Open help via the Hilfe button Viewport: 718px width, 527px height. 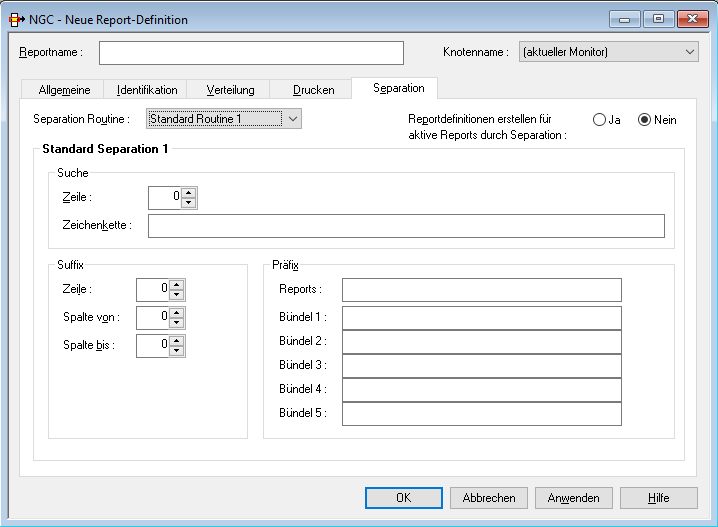point(658,498)
